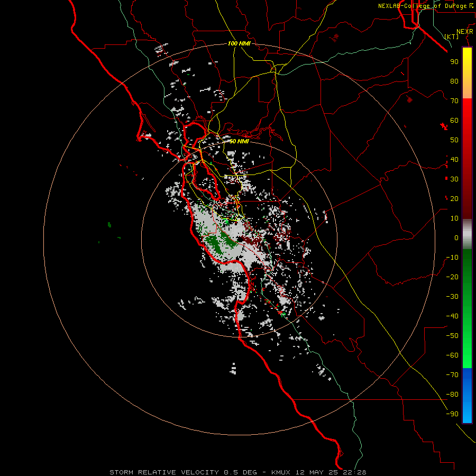The image size is (476, 476).
Task: Click the -30 value on velocity scale
Action: 452,297
